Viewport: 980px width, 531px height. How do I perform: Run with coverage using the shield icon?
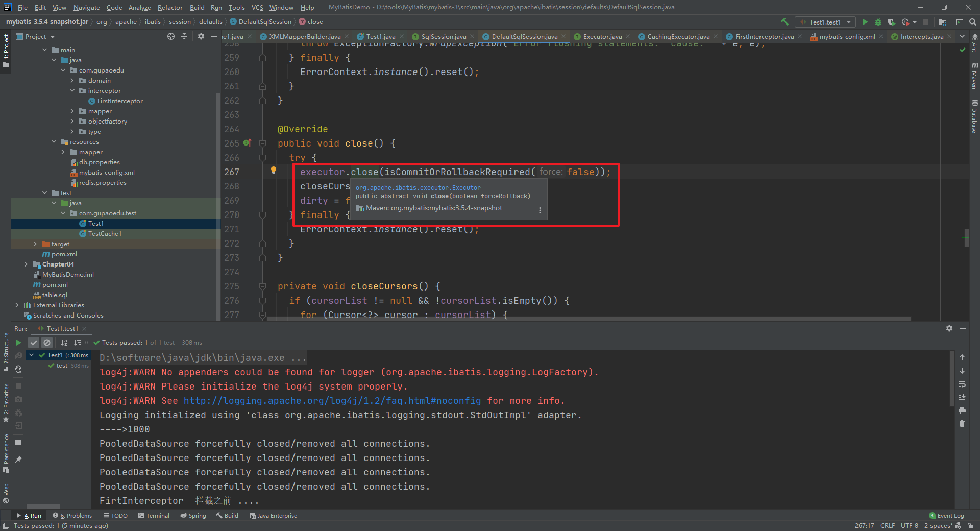[891, 22]
